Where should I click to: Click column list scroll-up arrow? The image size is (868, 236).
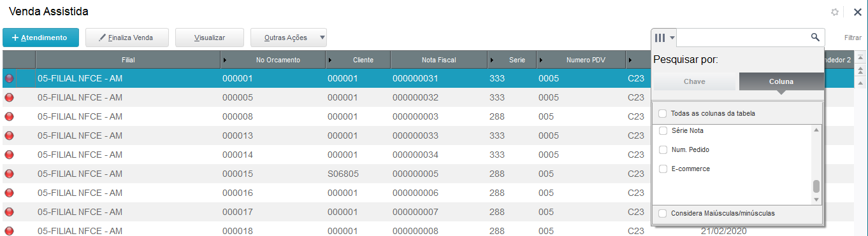click(816, 130)
